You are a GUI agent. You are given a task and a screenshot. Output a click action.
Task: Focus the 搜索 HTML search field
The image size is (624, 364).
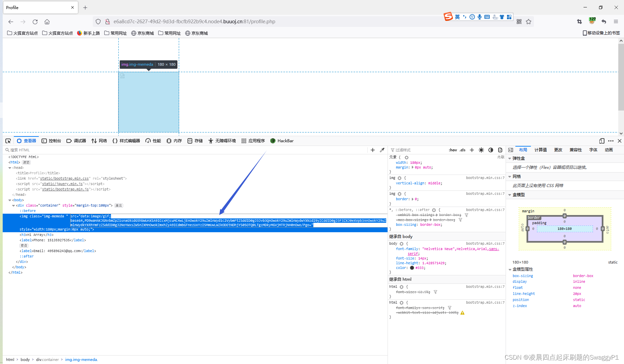pos(186,150)
